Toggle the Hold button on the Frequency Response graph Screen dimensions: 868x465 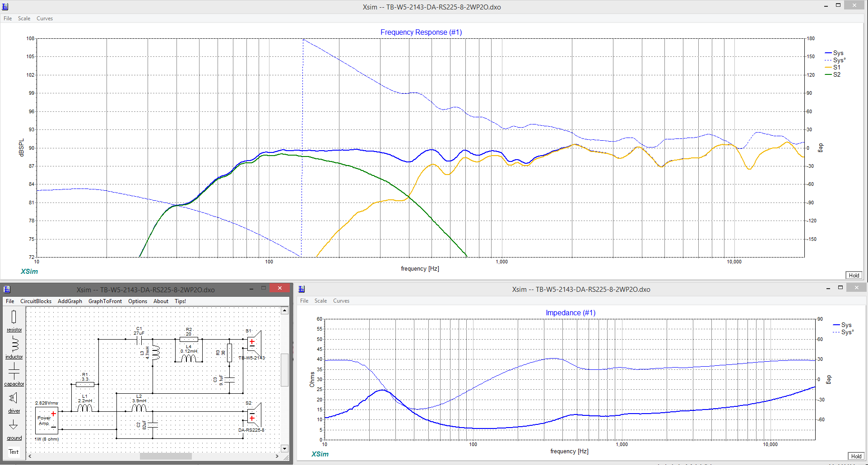pos(854,276)
